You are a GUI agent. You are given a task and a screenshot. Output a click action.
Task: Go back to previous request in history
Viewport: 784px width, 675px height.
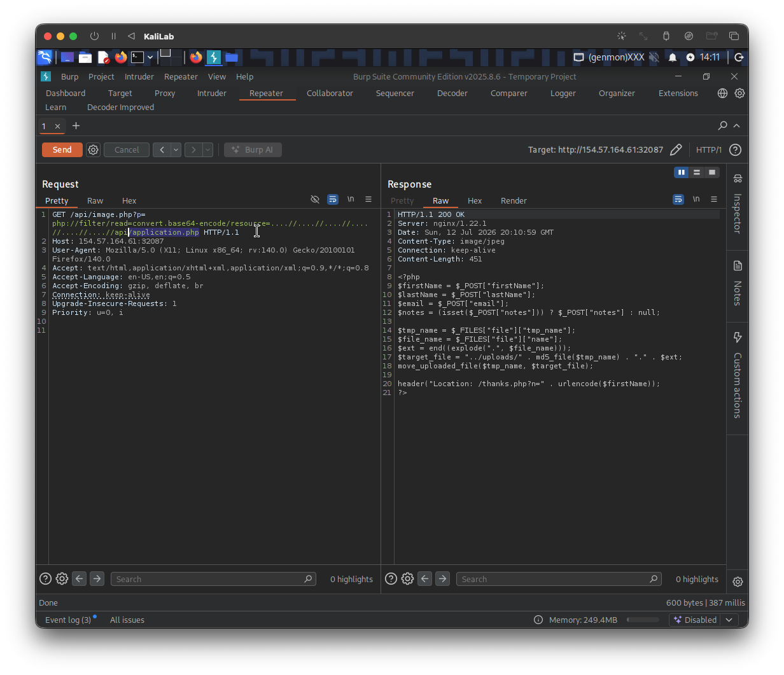pyautogui.click(x=162, y=150)
